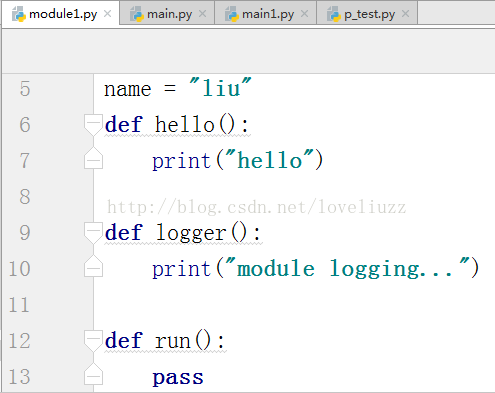Click the def keyword before run
This screenshot has width=495, height=393.
click(x=124, y=340)
